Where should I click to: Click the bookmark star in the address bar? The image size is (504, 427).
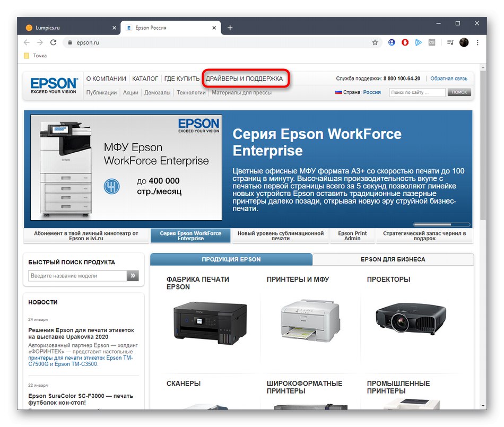[x=375, y=42]
